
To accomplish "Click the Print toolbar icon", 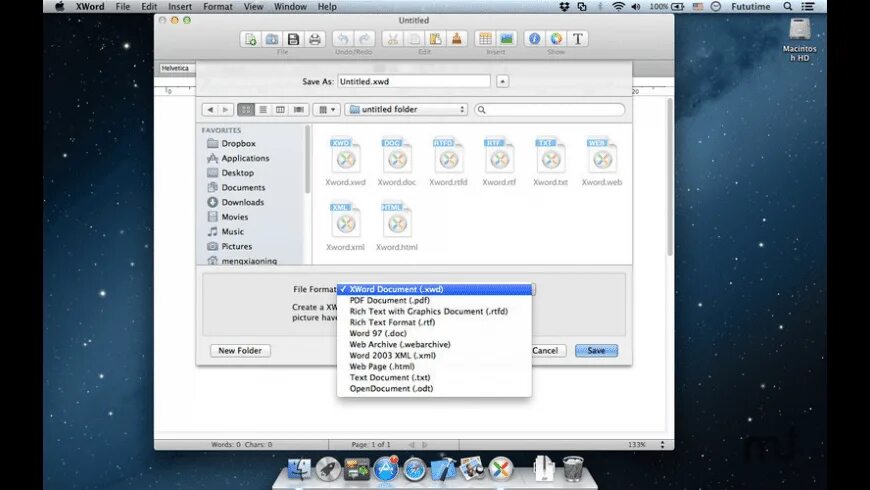I will click(315, 39).
